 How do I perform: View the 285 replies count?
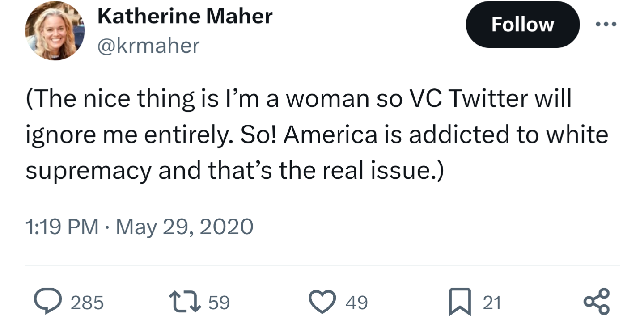(87, 303)
